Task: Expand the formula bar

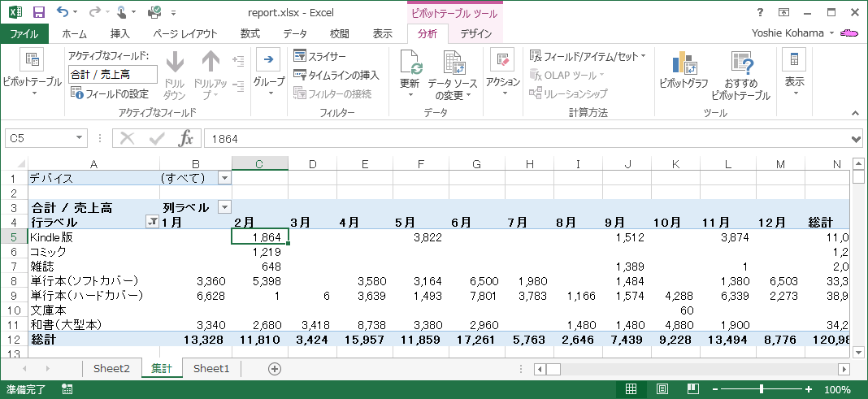Action: [857, 138]
